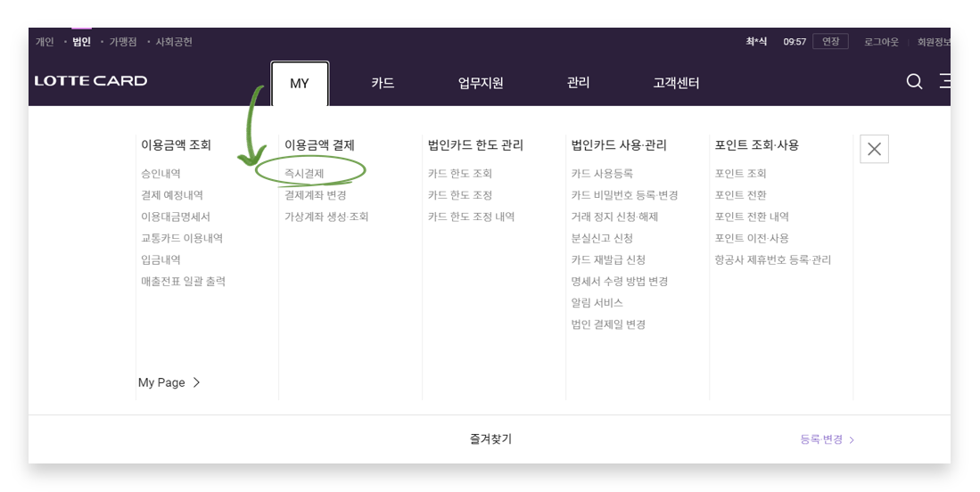Open 승인내역 page

click(161, 174)
